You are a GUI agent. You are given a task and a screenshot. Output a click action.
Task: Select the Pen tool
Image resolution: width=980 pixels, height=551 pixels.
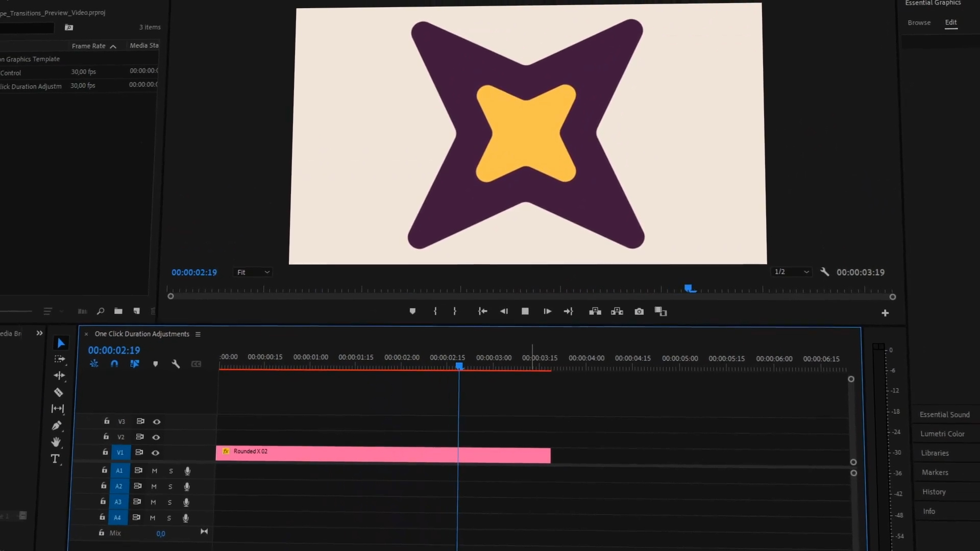click(57, 425)
